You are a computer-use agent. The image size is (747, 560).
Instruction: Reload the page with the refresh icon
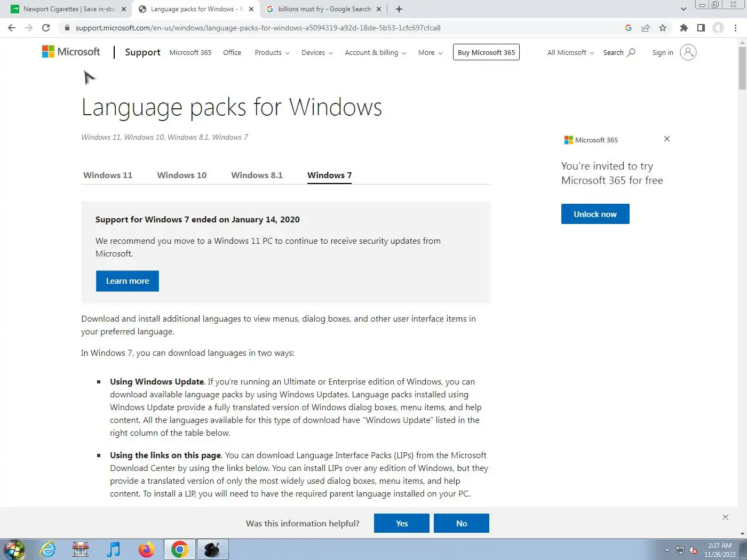(46, 28)
